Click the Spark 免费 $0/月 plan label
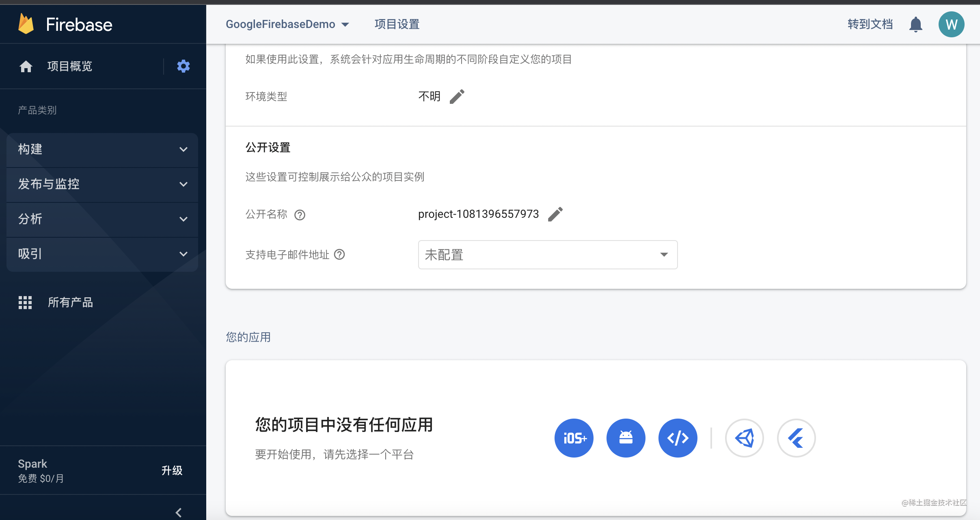Image resolution: width=980 pixels, height=520 pixels. coord(41,471)
